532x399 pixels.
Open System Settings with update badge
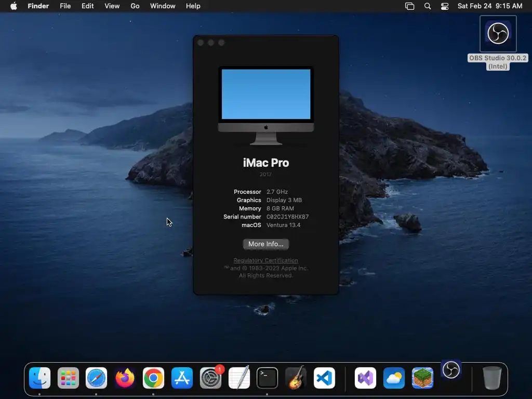(210, 378)
